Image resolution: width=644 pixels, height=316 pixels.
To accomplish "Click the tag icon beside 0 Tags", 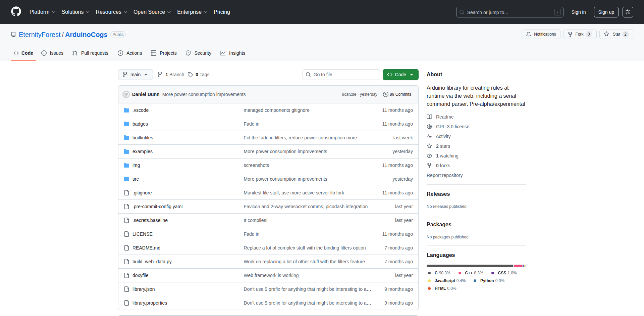I will tap(190, 75).
